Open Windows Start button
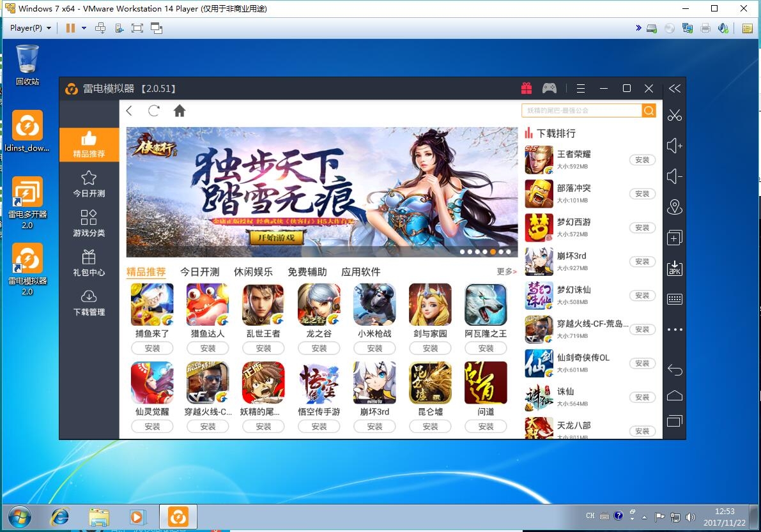This screenshot has height=532, width=761. pyautogui.click(x=19, y=517)
